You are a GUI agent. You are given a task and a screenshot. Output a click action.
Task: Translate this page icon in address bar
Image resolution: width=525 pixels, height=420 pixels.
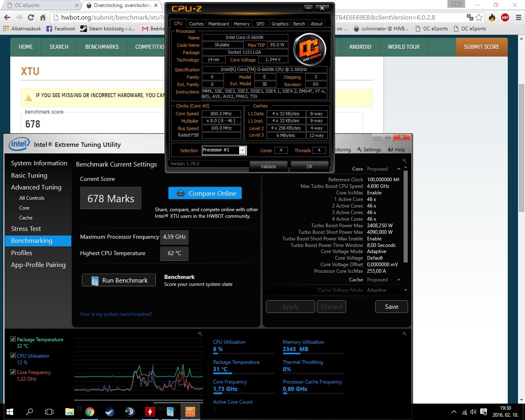pos(470,17)
